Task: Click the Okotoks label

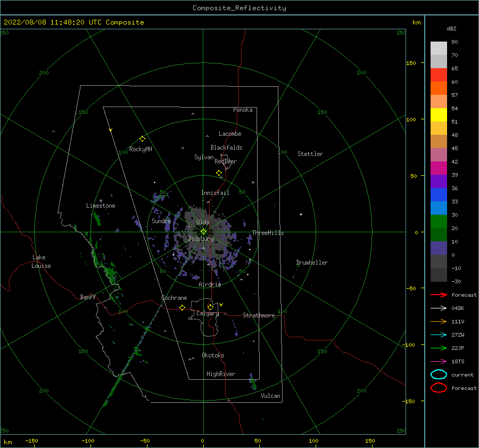Action: (x=213, y=355)
